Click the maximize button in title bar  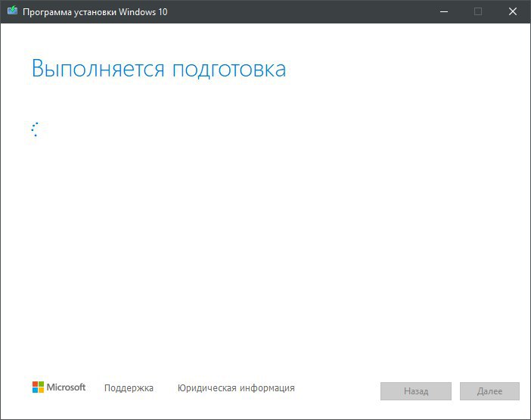tap(478, 12)
